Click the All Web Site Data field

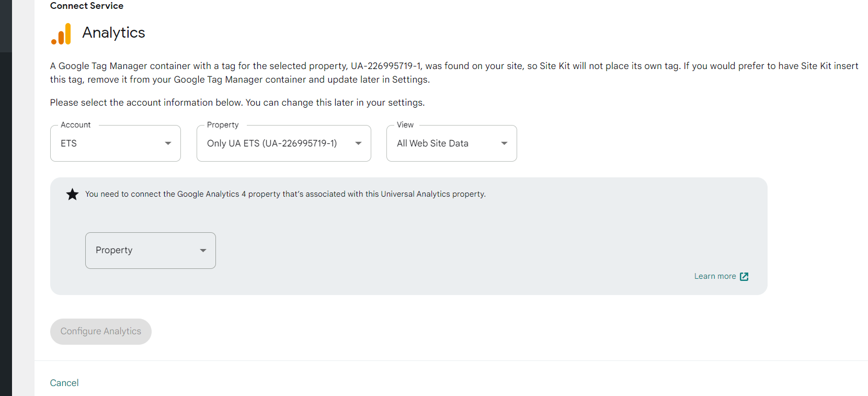click(x=439, y=143)
